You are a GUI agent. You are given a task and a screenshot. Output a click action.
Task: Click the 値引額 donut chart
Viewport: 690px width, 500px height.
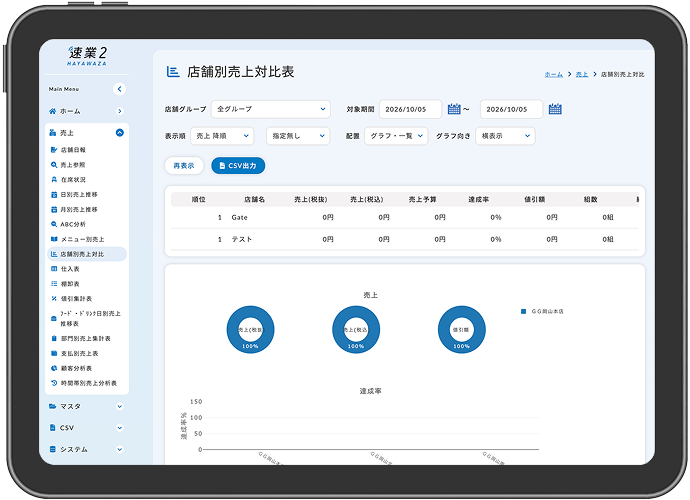pos(462,330)
